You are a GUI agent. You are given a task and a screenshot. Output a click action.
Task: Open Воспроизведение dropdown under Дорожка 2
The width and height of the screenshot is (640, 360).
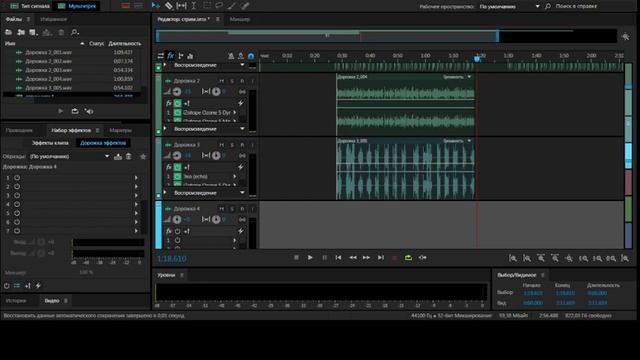[209, 129]
